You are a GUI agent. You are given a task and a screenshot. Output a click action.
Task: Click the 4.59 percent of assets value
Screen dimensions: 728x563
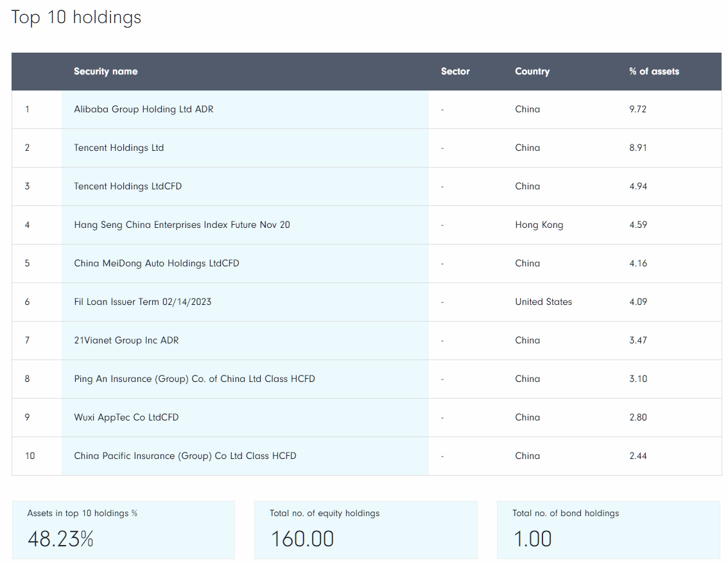(x=638, y=225)
